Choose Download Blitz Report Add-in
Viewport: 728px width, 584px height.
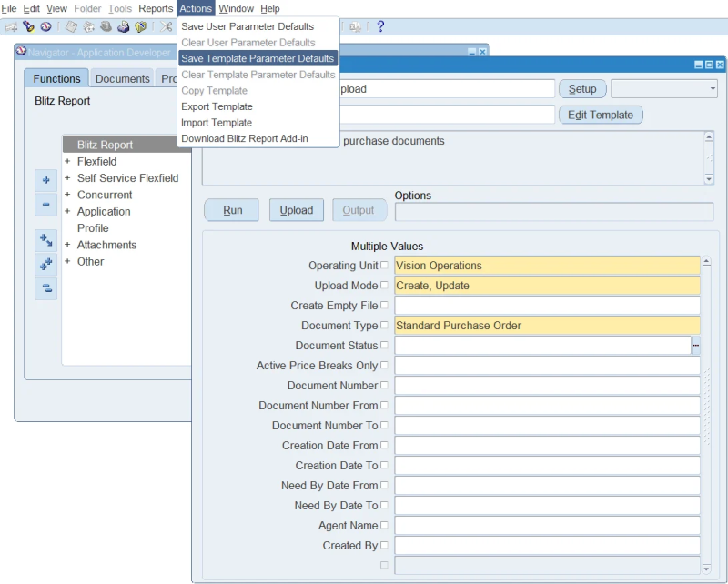[245, 138]
